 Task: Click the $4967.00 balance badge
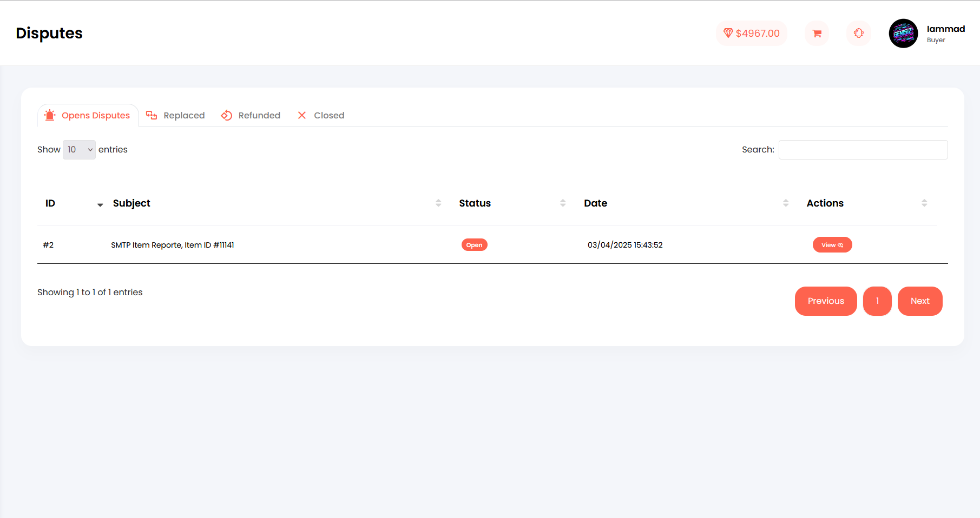(x=751, y=34)
